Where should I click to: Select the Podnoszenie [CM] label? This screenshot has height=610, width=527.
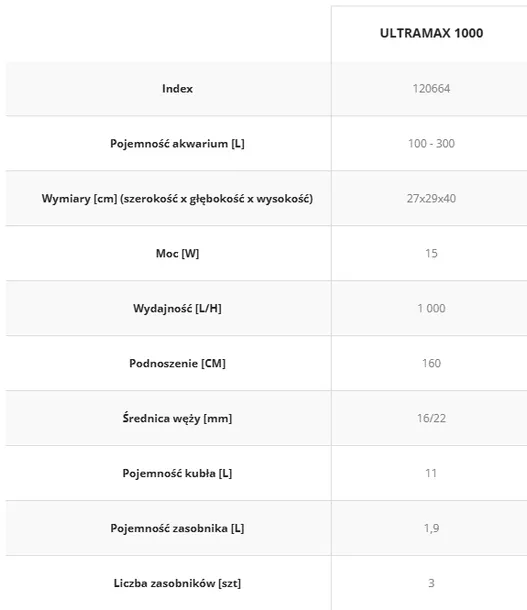click(x=177, y=363)
